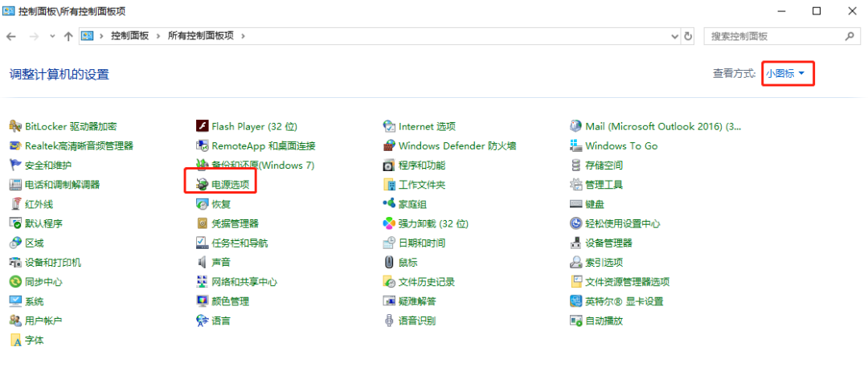The image size is (868, 388).
Task: Open the Windows To Go icon
Action: click(575, 146)
